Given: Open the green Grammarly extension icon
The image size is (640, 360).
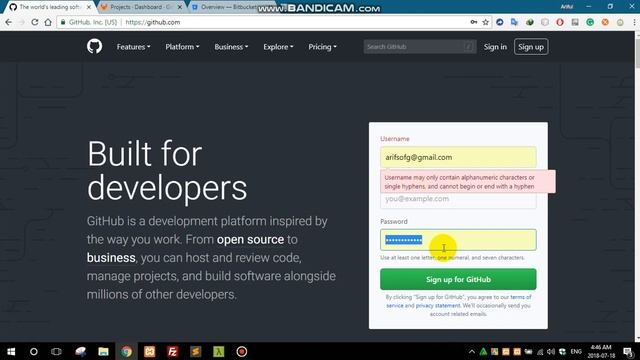Looking at the screenshot, I should pos(590,22).
